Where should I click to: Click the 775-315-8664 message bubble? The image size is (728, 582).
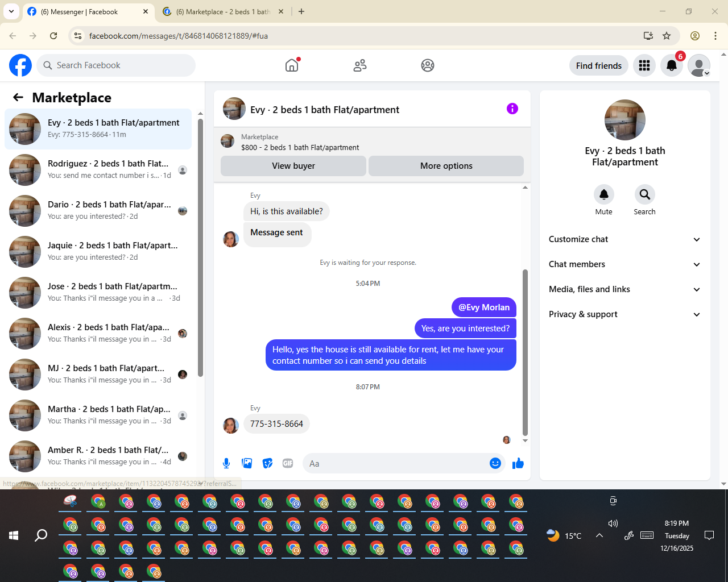click(276, 424)
